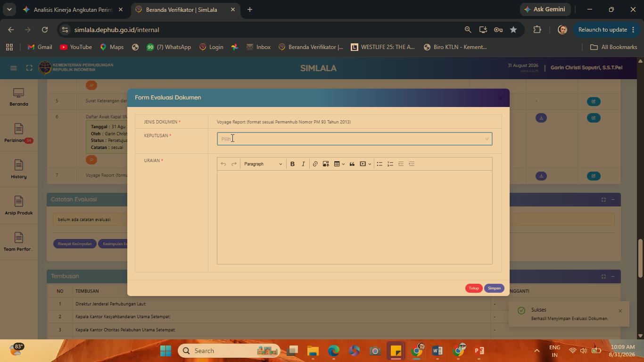Open the Perizinan sidebar menu
This screenshot has width=644, height=362.
click(x=19, y=133)
